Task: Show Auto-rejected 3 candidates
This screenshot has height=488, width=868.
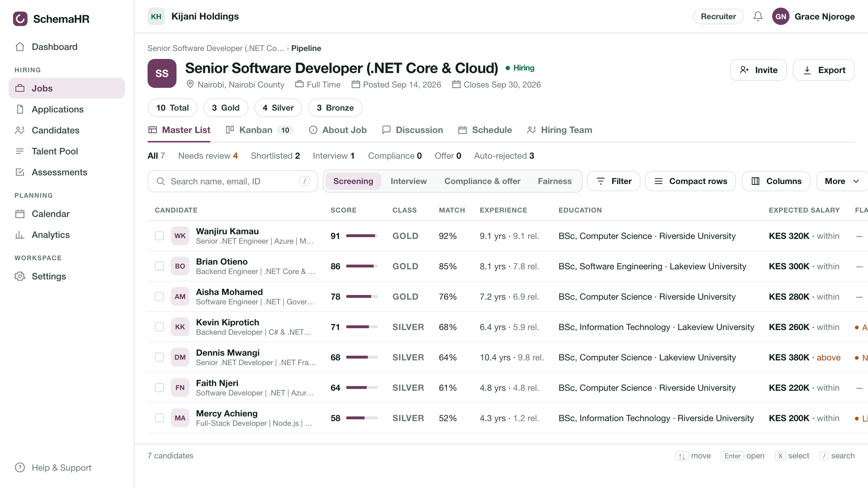Action: [504, 156]
